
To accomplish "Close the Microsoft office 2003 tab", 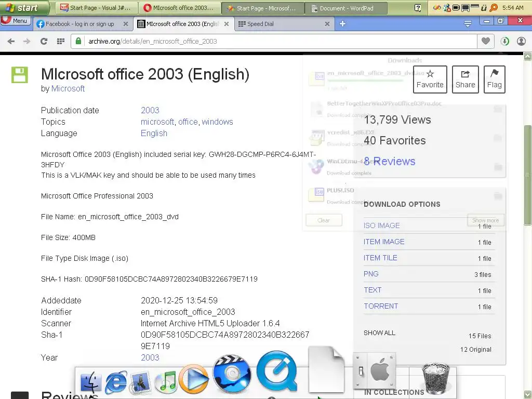I will click(x=227, y=24).
